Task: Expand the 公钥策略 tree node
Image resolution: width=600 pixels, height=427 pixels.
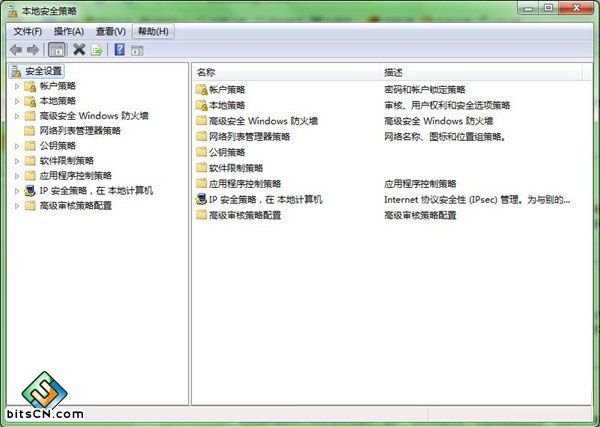Action: 17,146
